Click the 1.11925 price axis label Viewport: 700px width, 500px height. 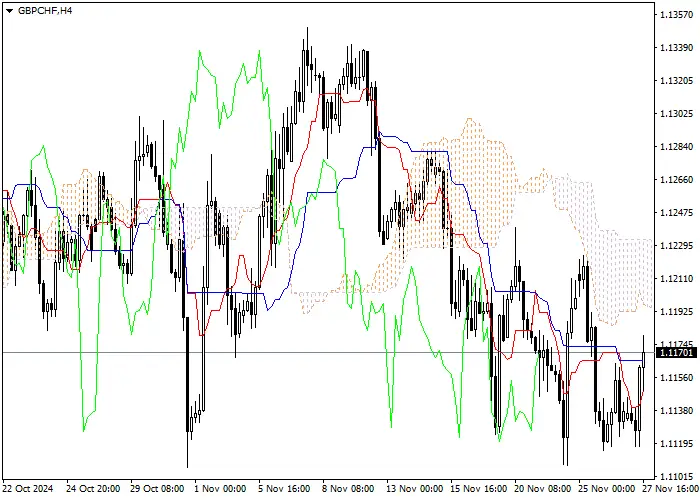676,312
